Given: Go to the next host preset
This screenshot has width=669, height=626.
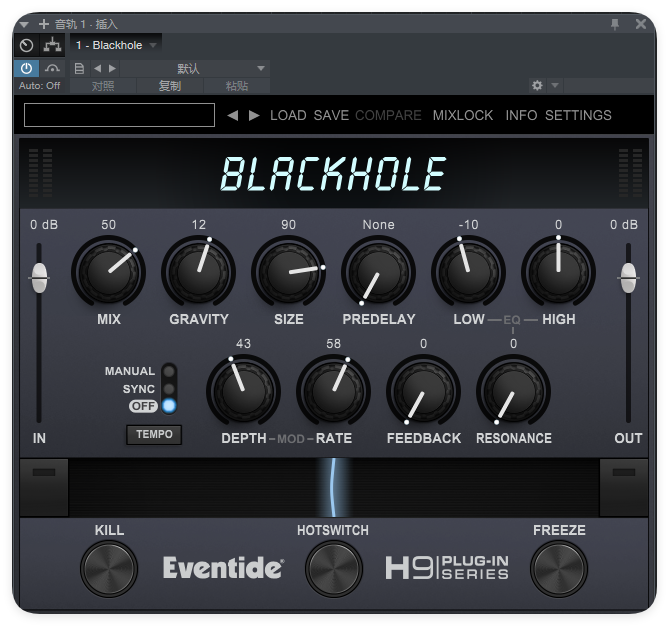Looking at the screenshot, I should click(x=112, y=69).
